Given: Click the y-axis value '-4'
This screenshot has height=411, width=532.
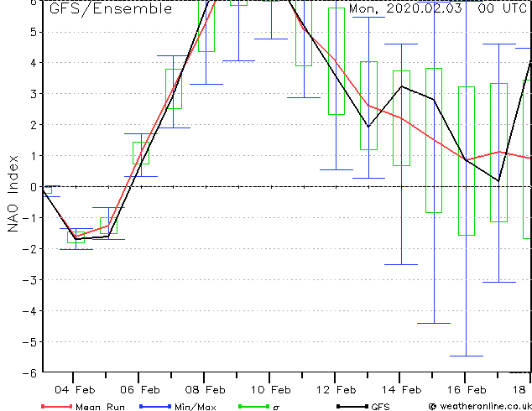Looking at the screenshot, I should (x=29, y=311).
